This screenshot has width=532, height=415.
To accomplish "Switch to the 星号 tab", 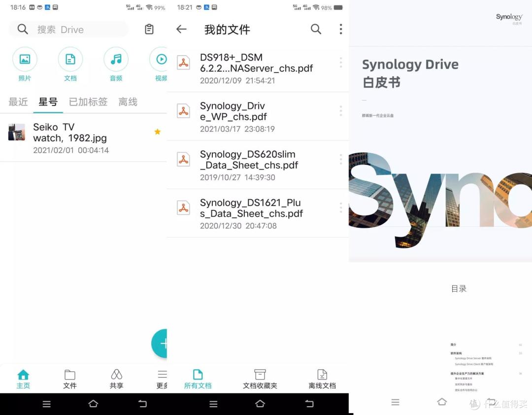I will [x=48, y=102].
